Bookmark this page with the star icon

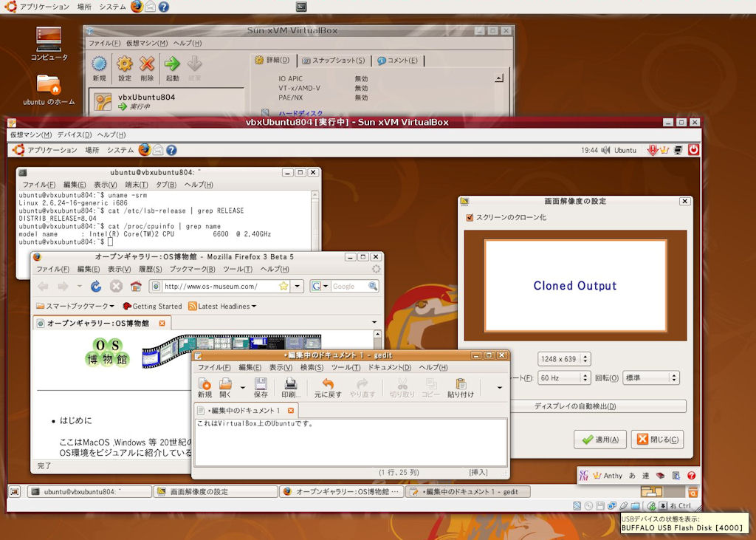click(x=283, y=286)
